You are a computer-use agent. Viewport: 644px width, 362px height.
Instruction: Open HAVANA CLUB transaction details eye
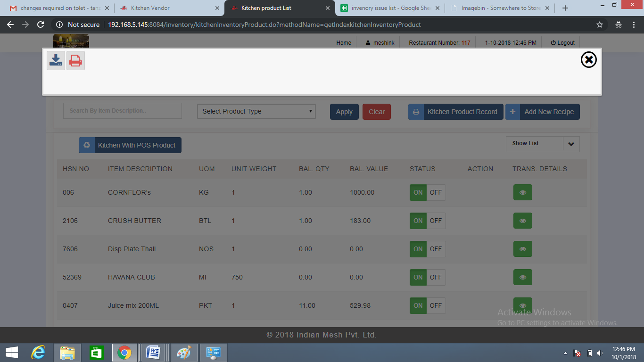(522, 277)
